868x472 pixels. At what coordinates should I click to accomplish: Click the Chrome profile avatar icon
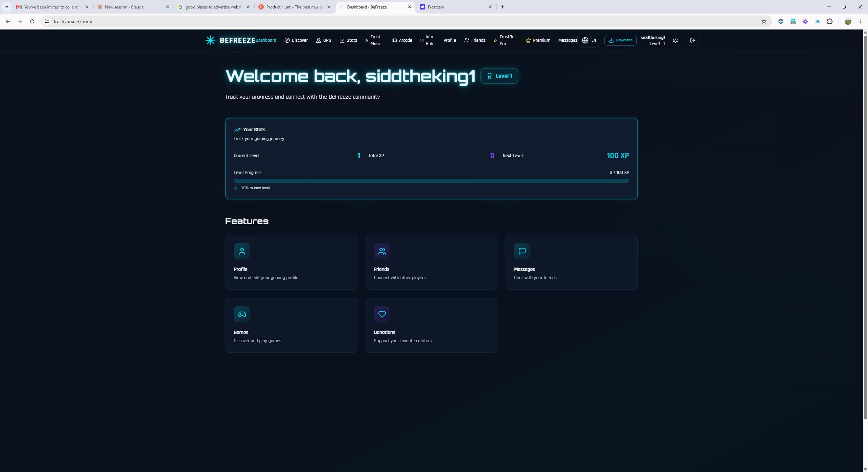tap(848, 21)
